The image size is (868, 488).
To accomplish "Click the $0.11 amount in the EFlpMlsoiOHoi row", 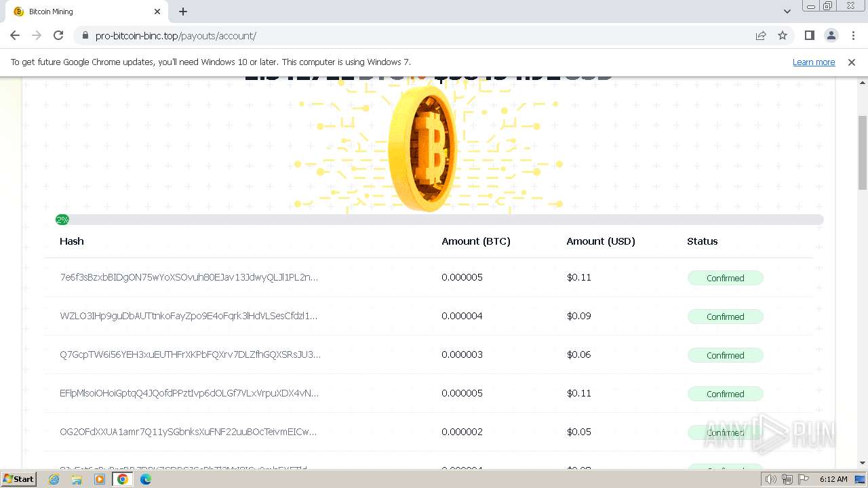I will pyautogui.click(x=579, y=393).
